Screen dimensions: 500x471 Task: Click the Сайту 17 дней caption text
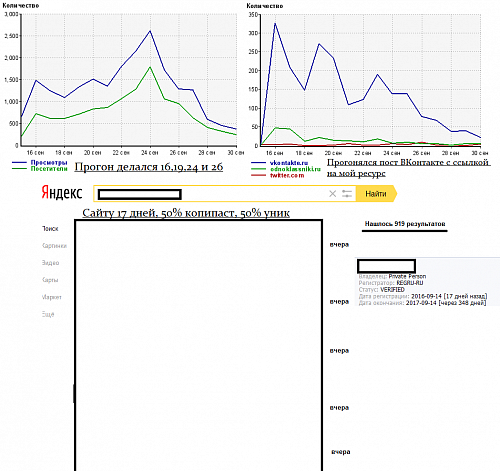click(186, 213)
